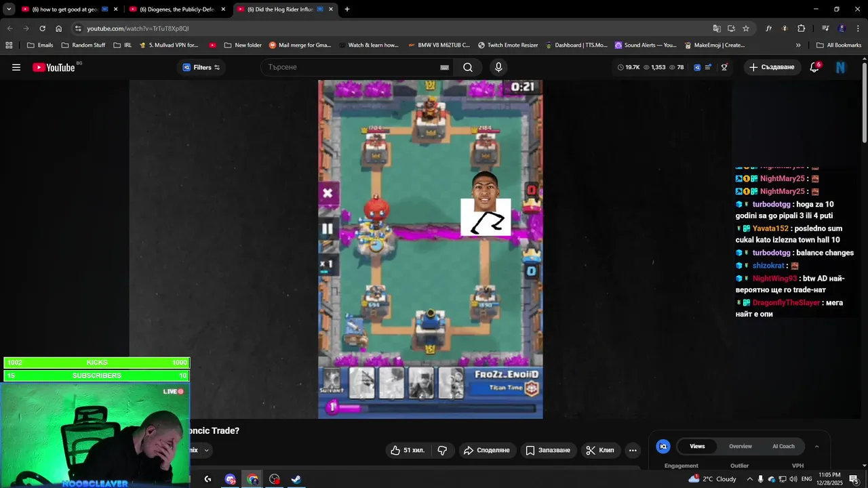Translate this page icon
868x488 pixels.
pos(717,28)
